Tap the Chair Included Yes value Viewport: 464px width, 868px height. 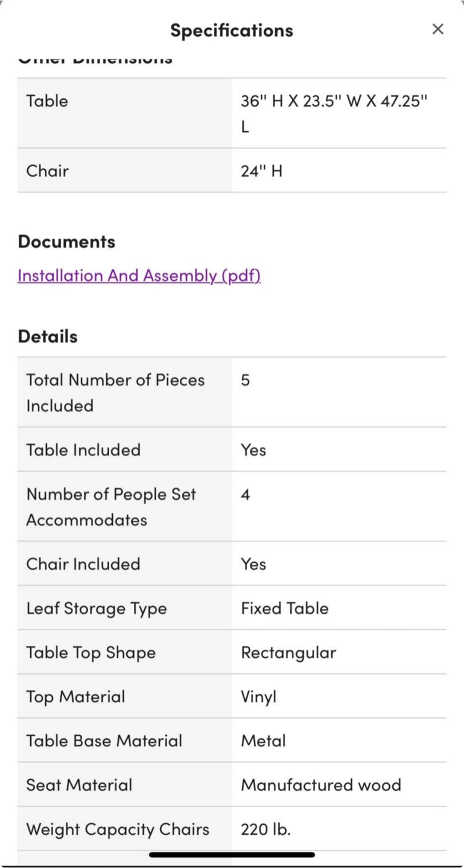pos(253,564)
